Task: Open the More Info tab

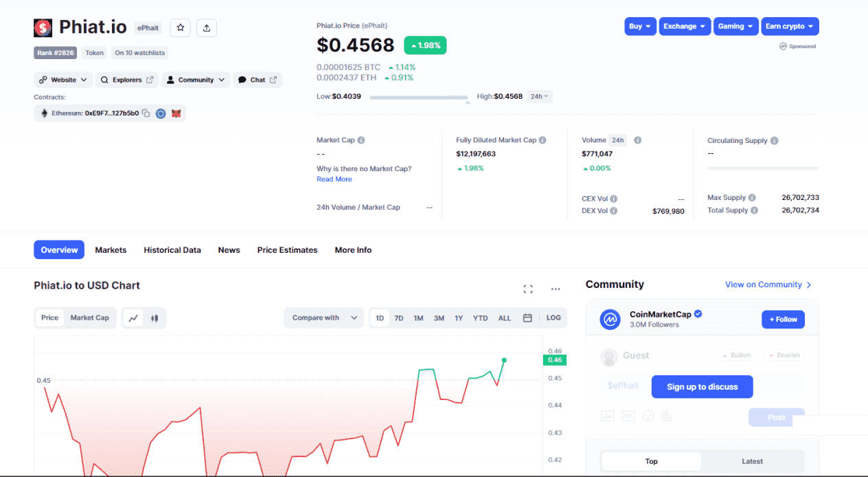Action: (x=353, y=250)
